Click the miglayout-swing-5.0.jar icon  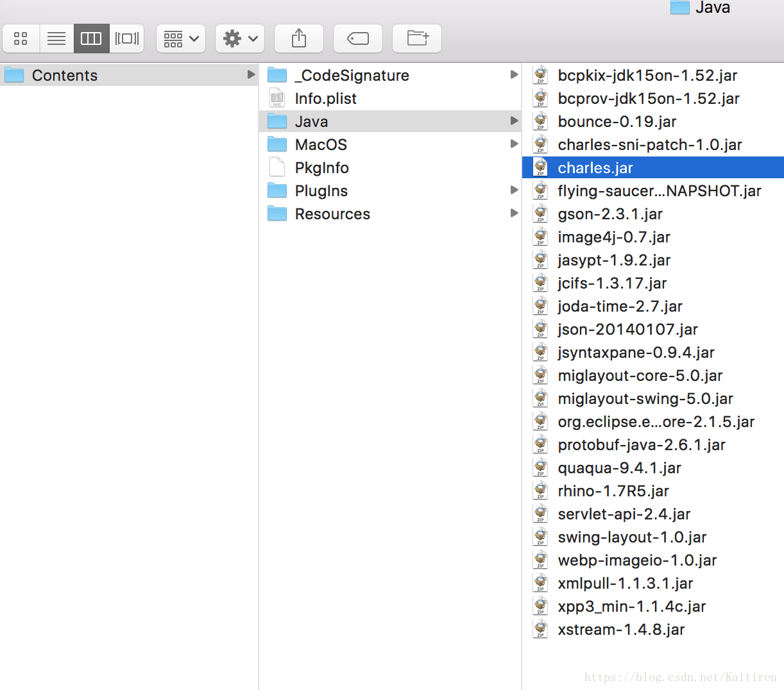point(541,398)
